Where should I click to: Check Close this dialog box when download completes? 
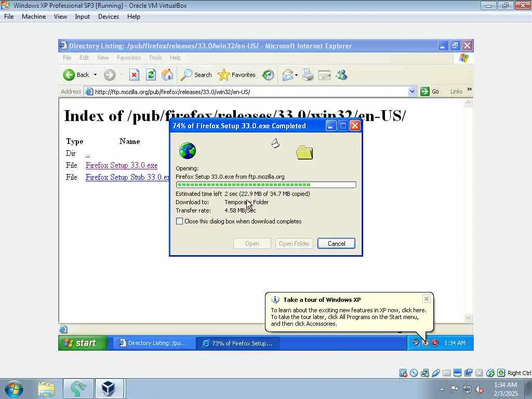point(179,221)
